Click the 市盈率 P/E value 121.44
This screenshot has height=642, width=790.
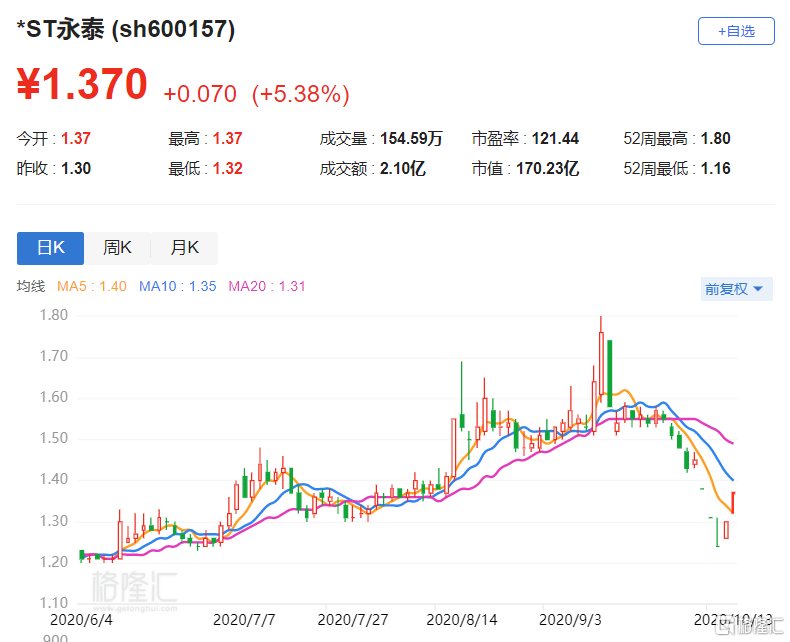click(x=555, y=138)
